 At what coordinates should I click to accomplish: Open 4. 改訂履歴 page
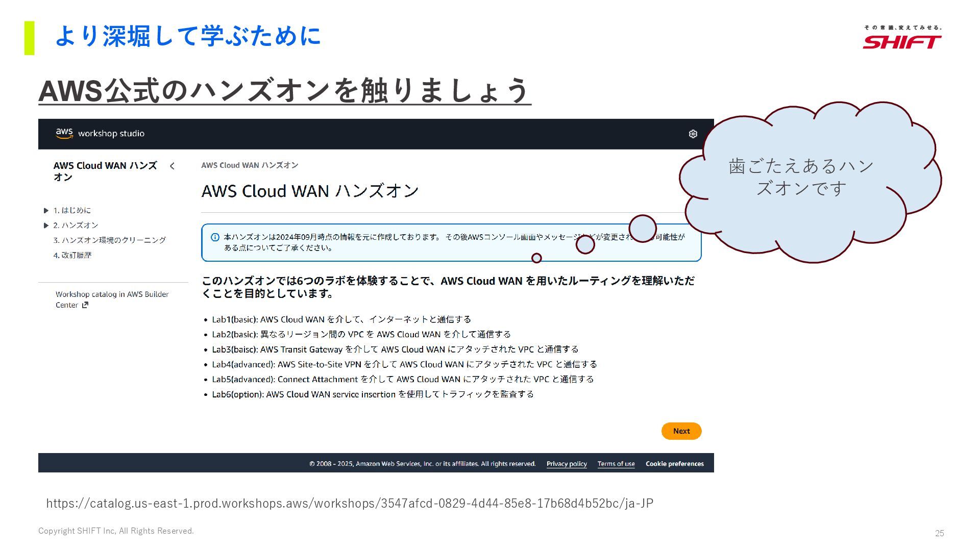[72, 255]
